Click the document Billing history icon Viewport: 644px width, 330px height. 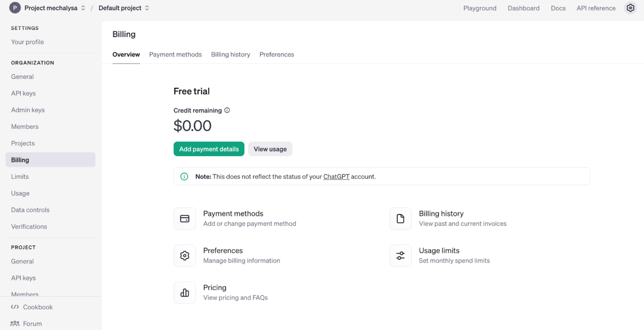(x=400, y=218)
